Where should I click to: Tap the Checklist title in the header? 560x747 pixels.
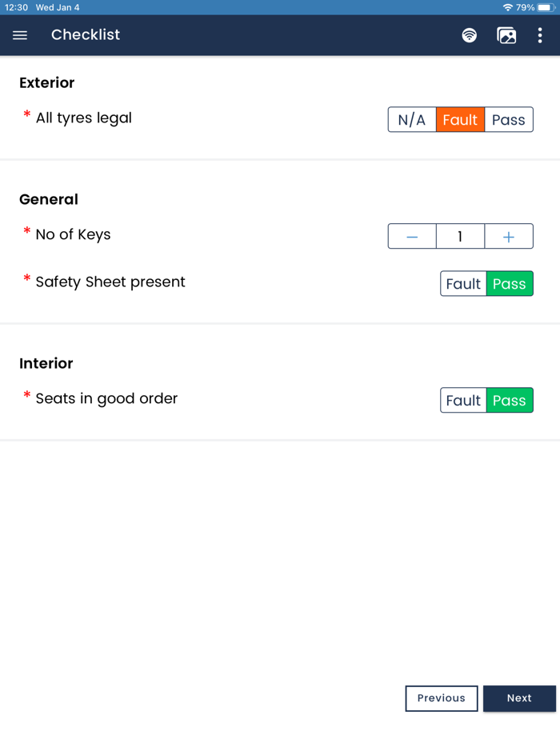tap(85, 35)
